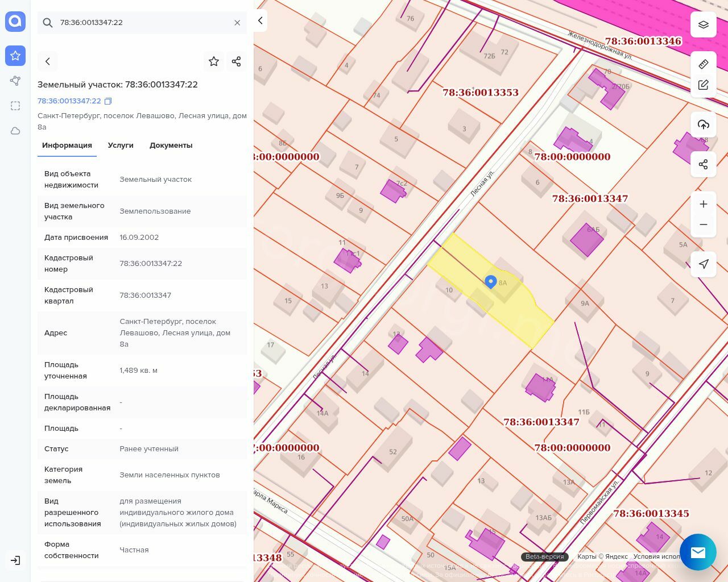This screenshot has height=582, width=728.
Task: Open the map layers selector
Action: pos(704,24)
